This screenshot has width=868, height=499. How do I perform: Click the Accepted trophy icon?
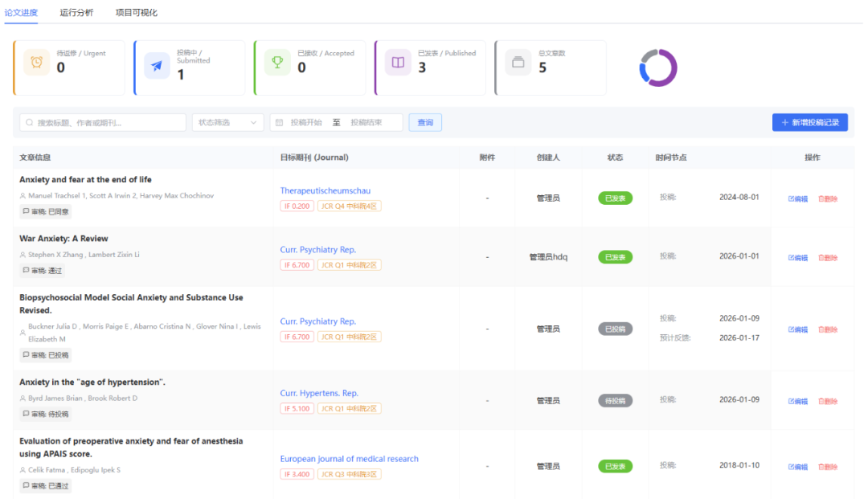coord(277,63)
